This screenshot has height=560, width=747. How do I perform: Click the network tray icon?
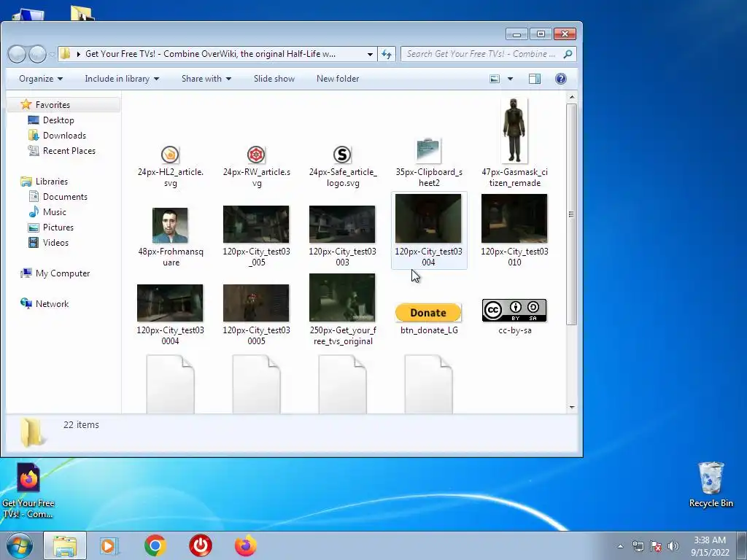638,546
